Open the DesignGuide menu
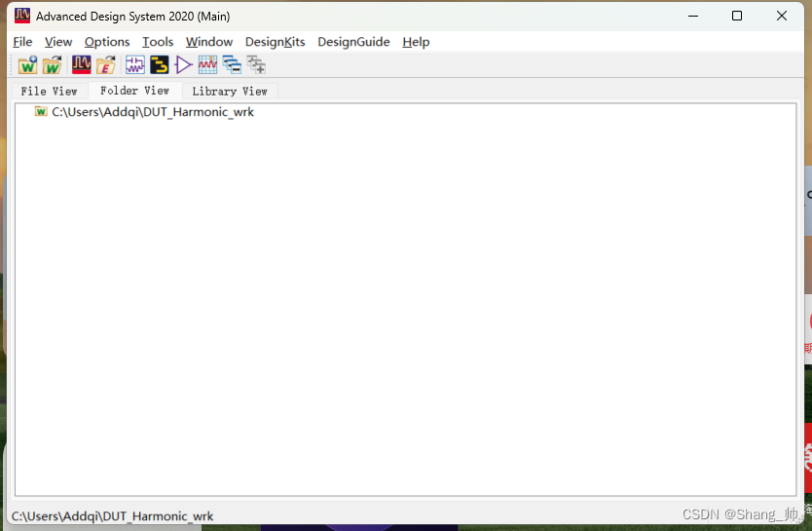This screenshot has height=531, width=812. 353,42
